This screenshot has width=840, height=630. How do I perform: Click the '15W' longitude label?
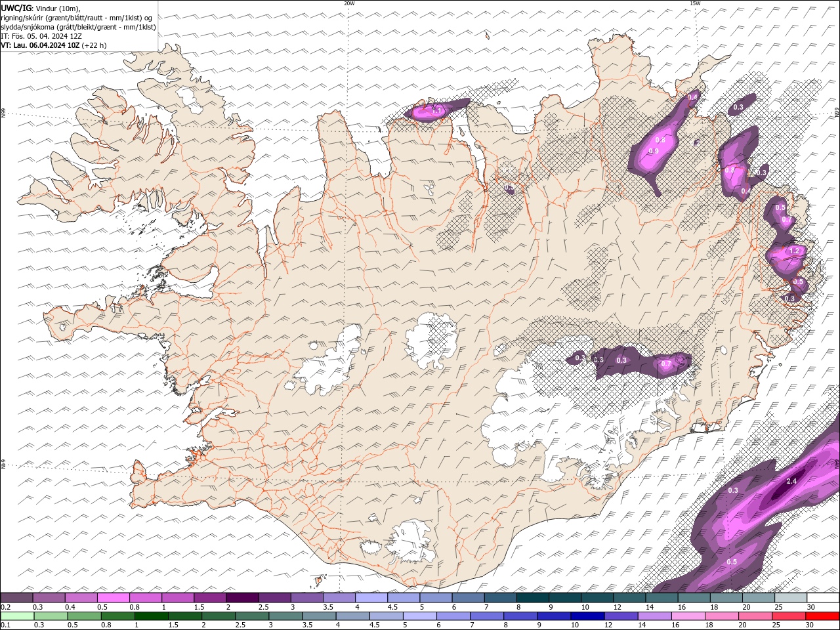695,3
